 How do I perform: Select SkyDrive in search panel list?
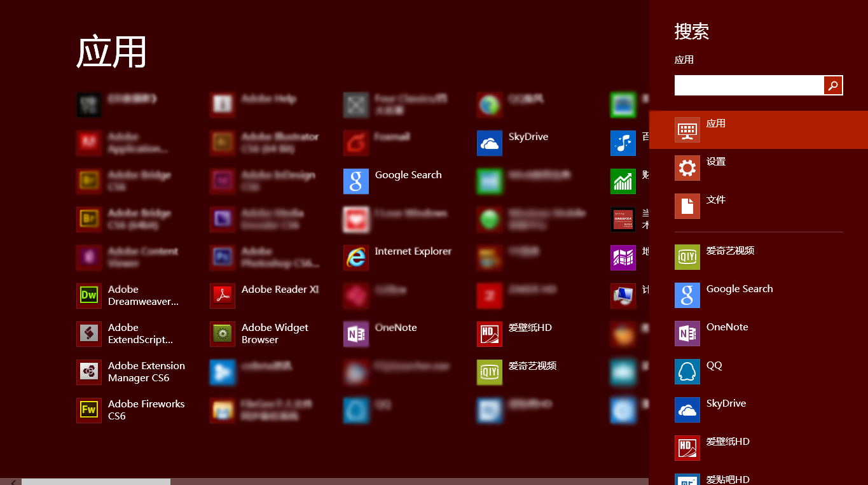click(759, 410)
